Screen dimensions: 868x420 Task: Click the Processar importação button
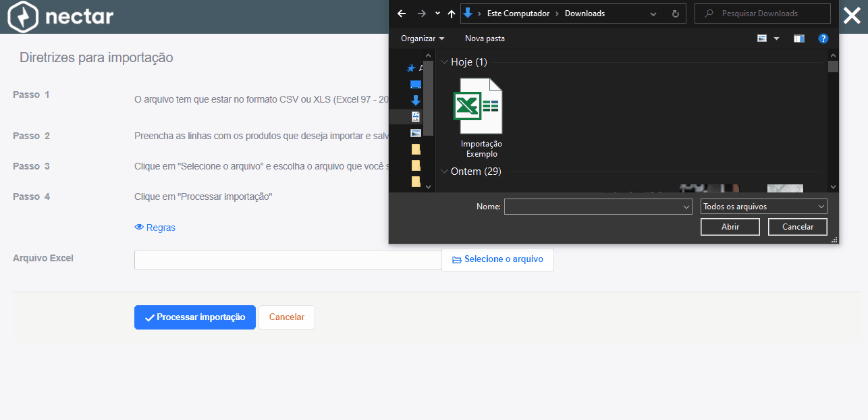click(x=195, y=317)
